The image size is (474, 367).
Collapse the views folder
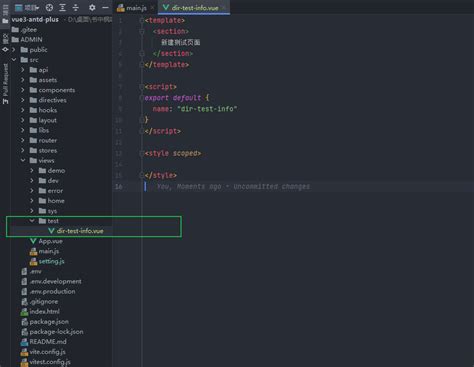(23, 160)
